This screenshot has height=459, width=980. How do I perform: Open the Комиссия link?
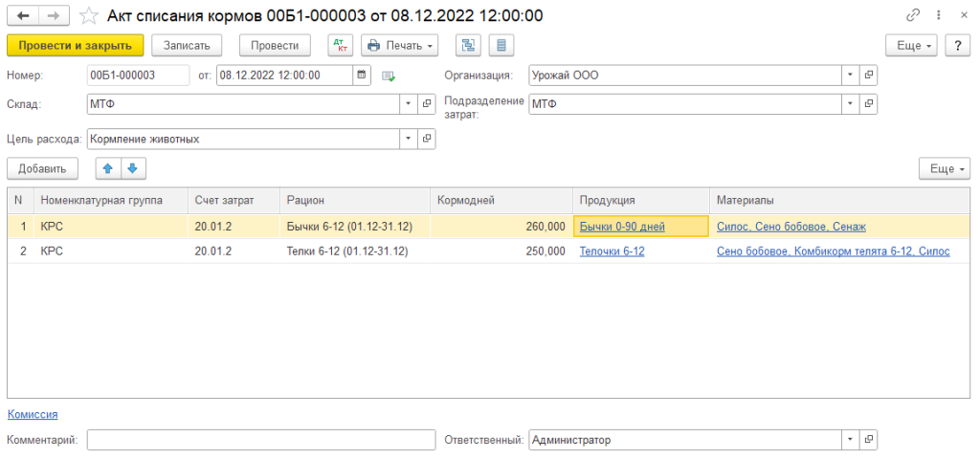pos(33,414)
